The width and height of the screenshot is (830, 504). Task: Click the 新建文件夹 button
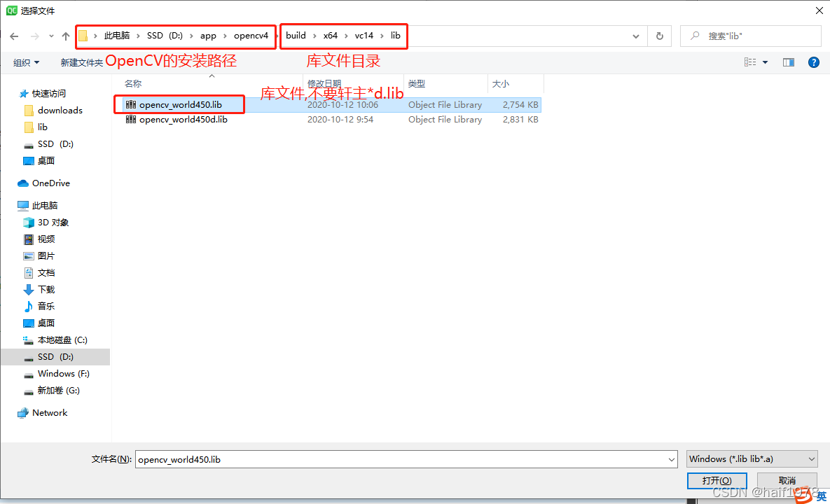[81, 62]
